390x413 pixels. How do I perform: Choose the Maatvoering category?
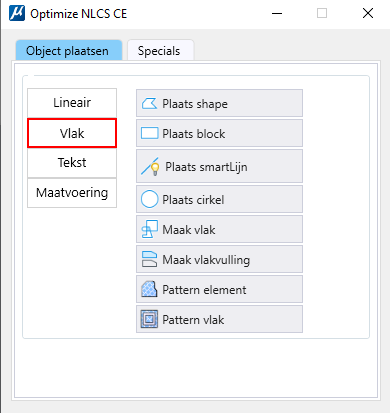tap(72, 193)
